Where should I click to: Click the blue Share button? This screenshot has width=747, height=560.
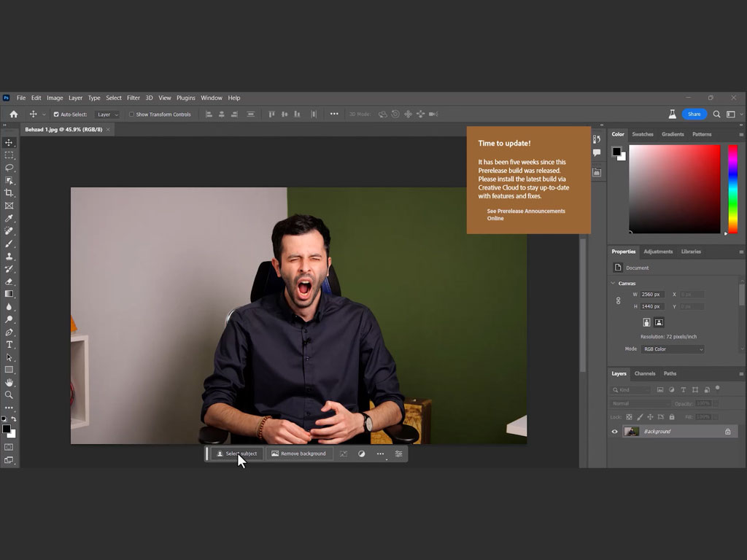(694, 114)
